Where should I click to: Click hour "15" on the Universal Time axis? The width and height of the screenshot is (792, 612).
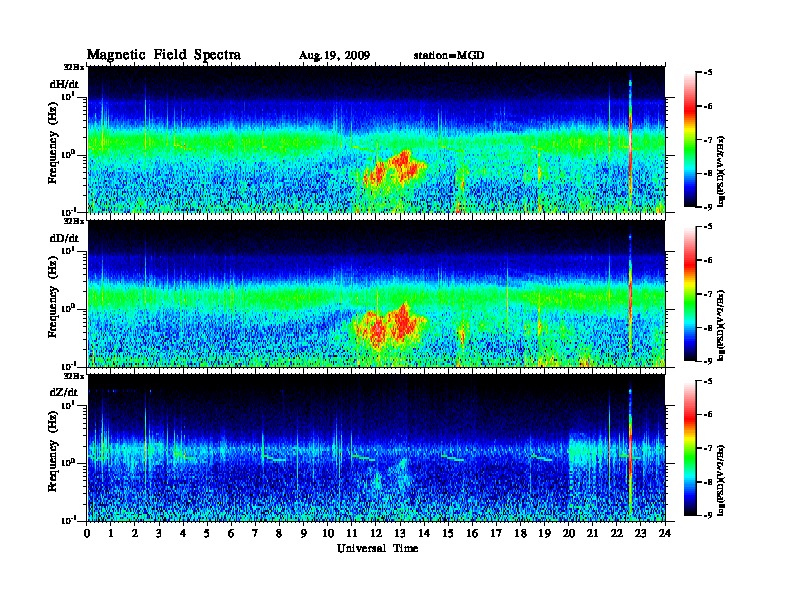click(448, 533)
